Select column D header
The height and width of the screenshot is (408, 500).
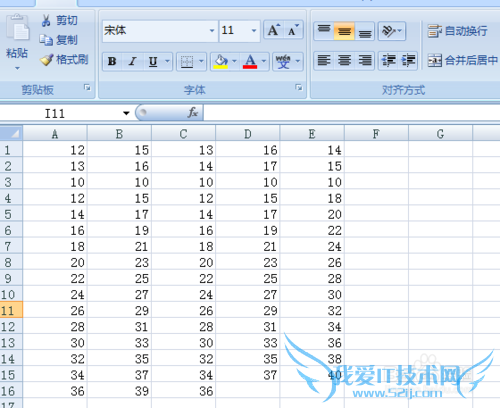click(x=248, y=134)
